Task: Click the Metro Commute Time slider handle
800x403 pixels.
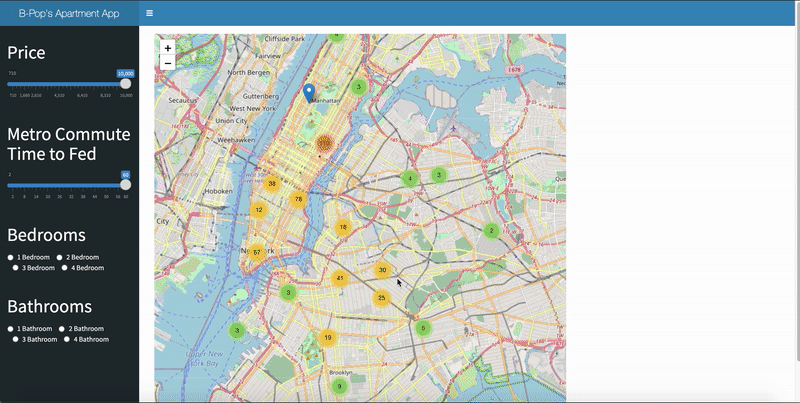Action: click(126, 185)
